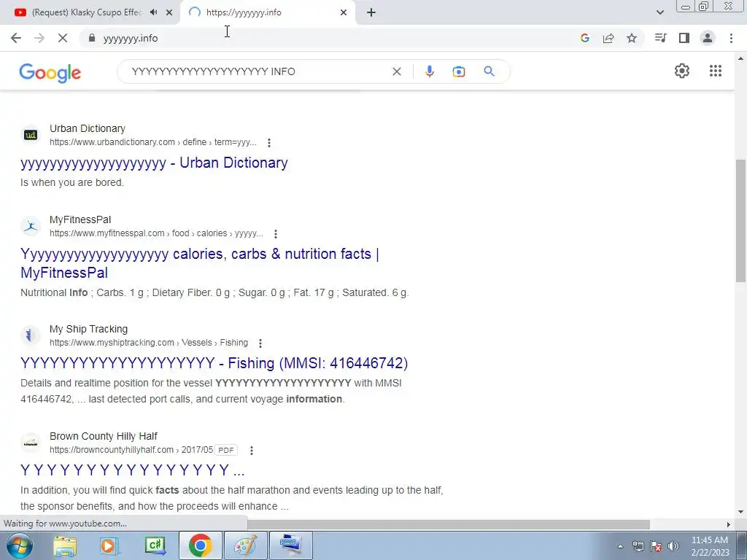
Task: Show hidden system tray icons
Action: coord(620,546)
